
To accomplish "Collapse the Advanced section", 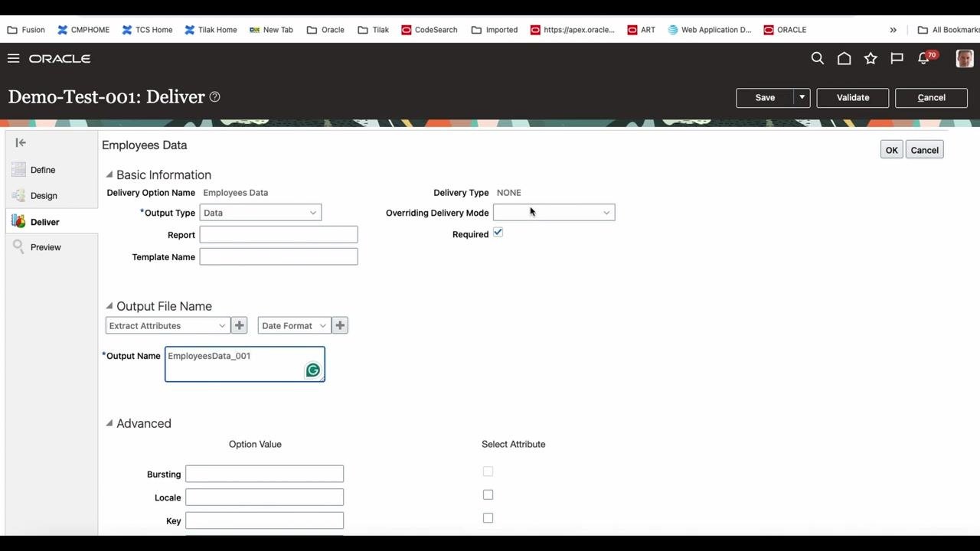I will point(109,423).
